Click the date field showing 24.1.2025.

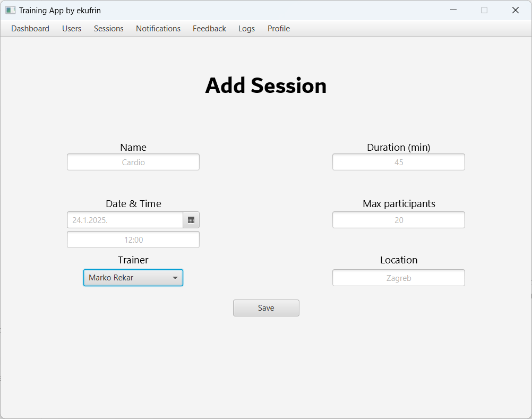pos(125,220)
